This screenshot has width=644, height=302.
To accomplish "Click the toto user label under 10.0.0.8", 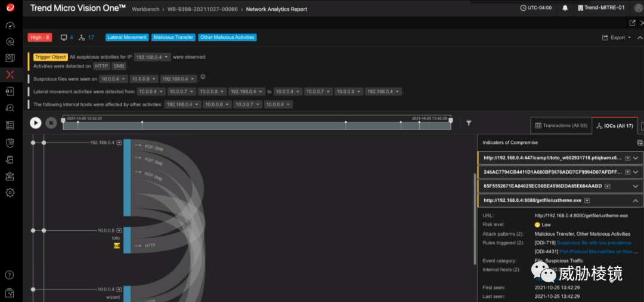I will pos(116,238).
